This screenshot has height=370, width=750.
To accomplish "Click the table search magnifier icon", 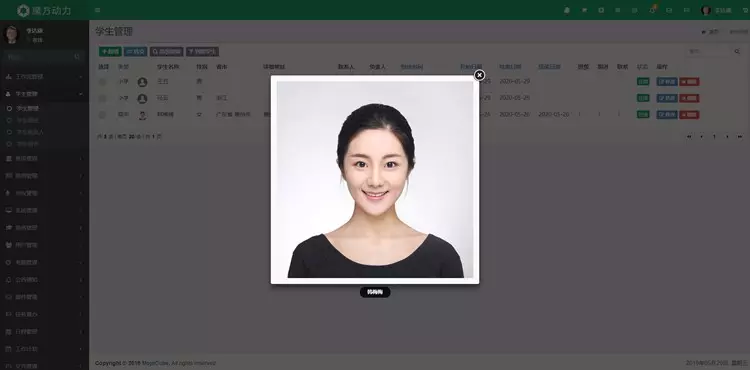I will point(737,51).
